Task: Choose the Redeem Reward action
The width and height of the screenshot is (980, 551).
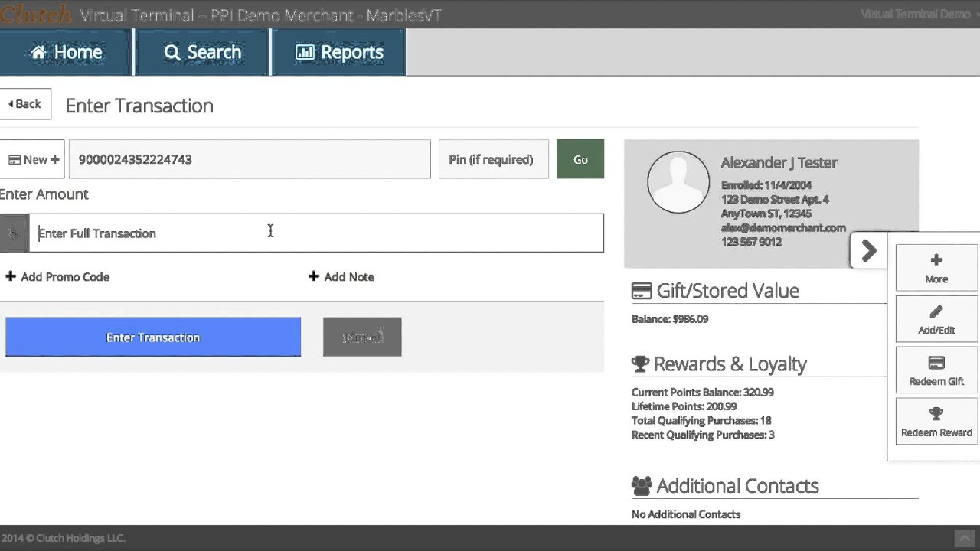Action: tap(936, 421)
